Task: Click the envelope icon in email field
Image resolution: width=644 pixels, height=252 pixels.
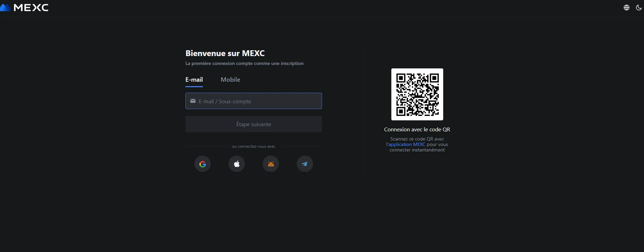Action: tap(193, 101)
